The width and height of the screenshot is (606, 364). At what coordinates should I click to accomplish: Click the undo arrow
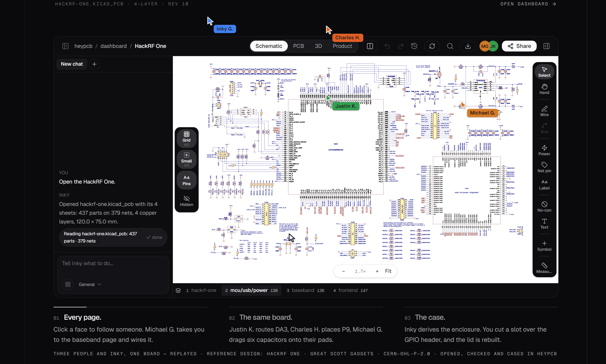[387, 46]
